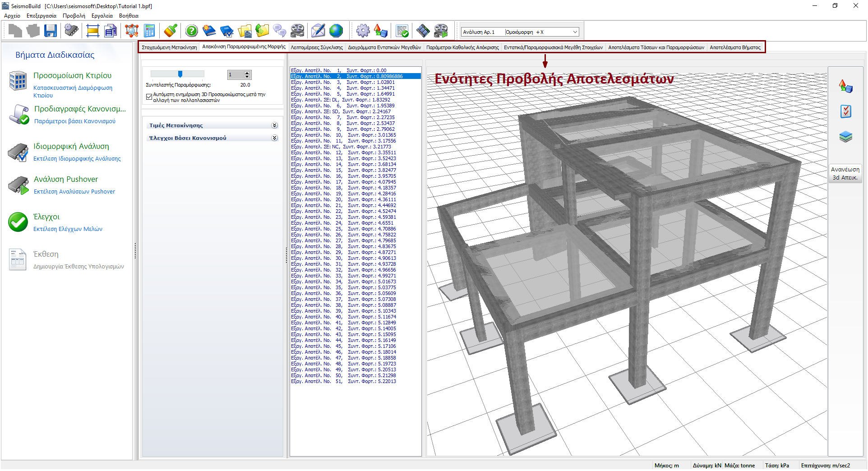The image size is (868, 471).
Task: Open the calculator tool in toolbar
Action: [149, 31]
